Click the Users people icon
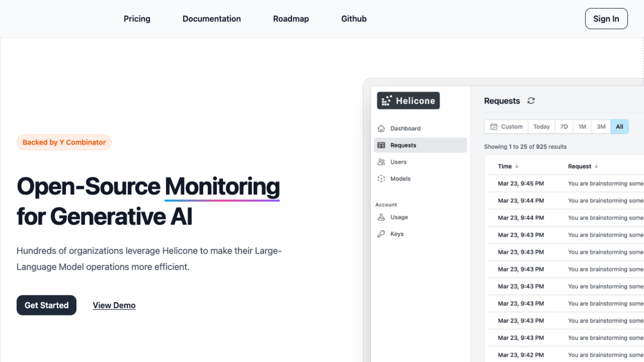 pos(381,162)
